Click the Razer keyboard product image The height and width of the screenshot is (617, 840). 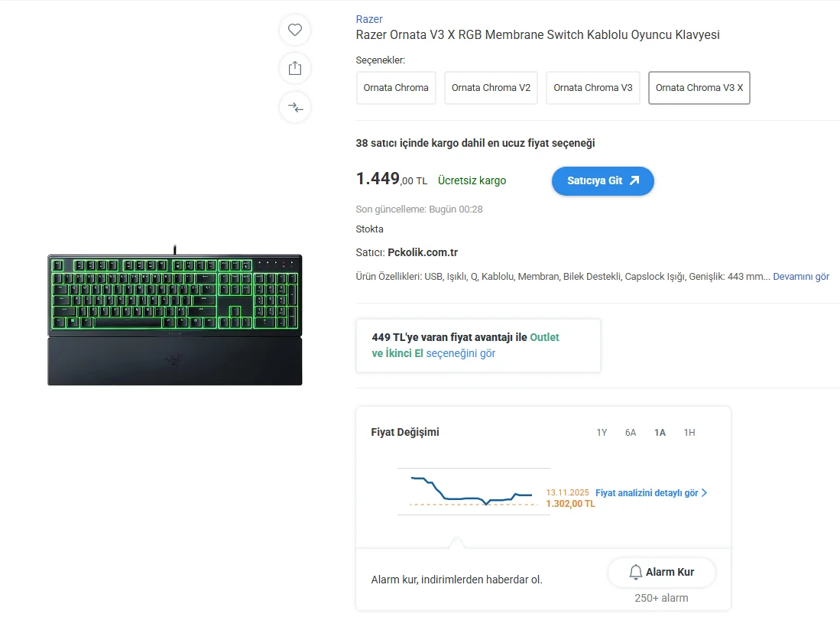tap(174, 319)
